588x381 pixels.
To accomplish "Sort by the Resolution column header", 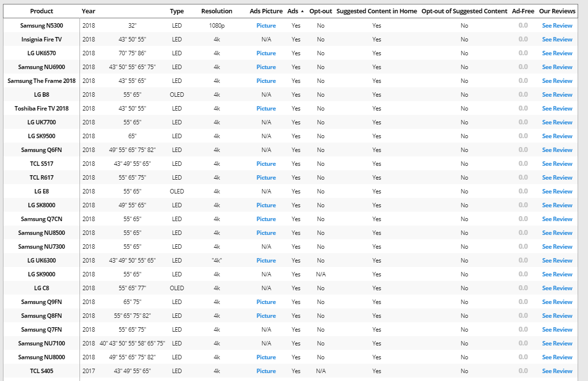I will click(x=217, y=11).
